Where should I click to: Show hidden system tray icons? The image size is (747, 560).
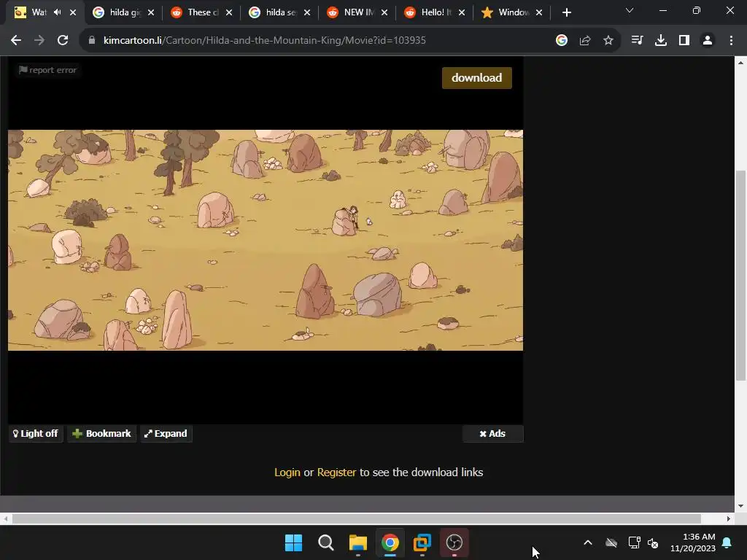coord(588,542)
